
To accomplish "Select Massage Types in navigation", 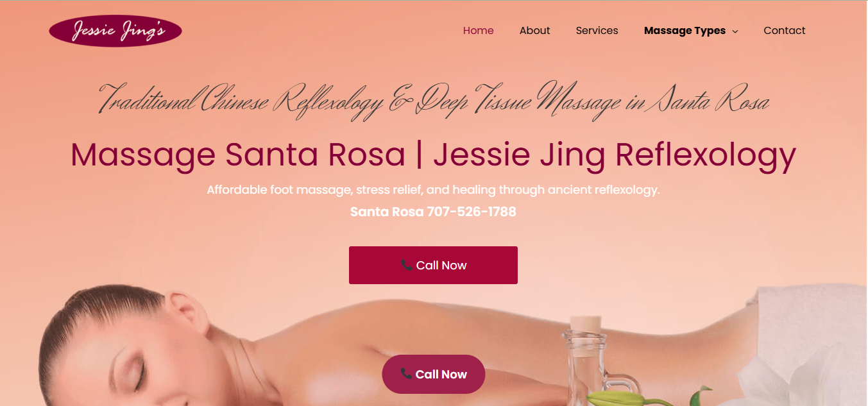I will 685,31.
